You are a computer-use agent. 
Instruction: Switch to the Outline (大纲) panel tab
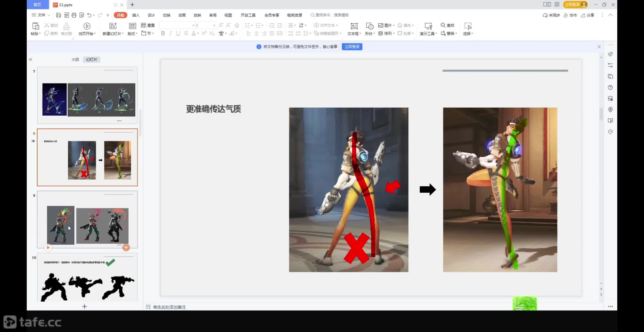pyautogui.click(x=75, y=59)
